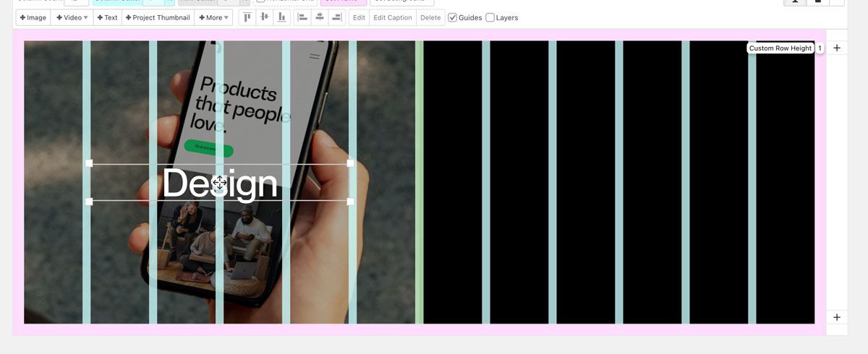Add a Text element
The image size is (868, 354).
[x=107, y=17]
